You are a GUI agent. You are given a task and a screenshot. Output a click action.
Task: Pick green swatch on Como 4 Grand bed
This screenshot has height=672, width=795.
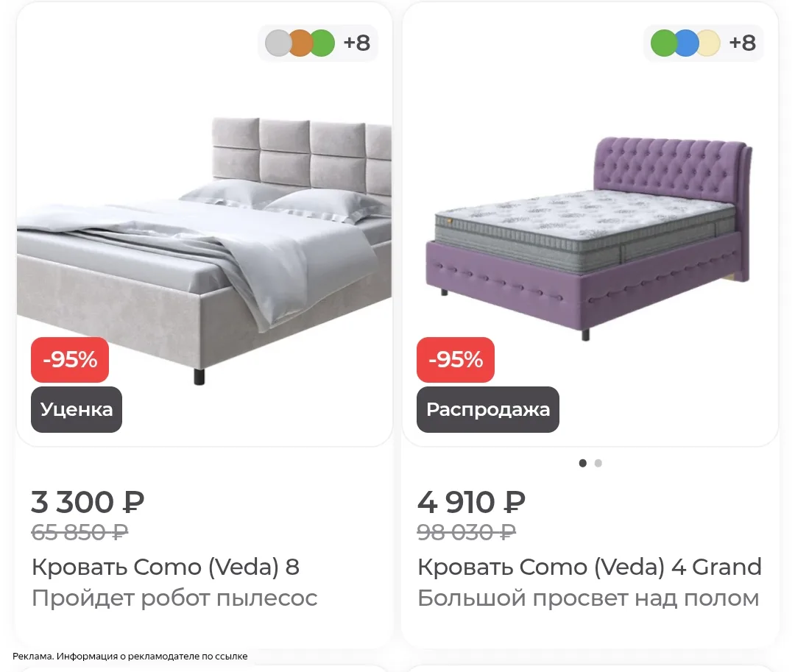pyautogui.click(x=663, y=43)
